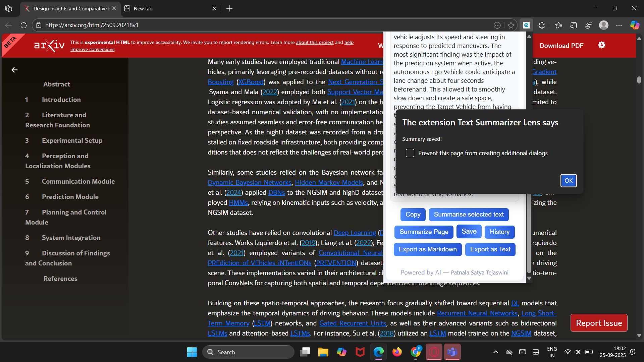This screenshot has height=362, width=644.
Task: Click the Text Summarizer Lens extension icon
Action: (526, 25)
